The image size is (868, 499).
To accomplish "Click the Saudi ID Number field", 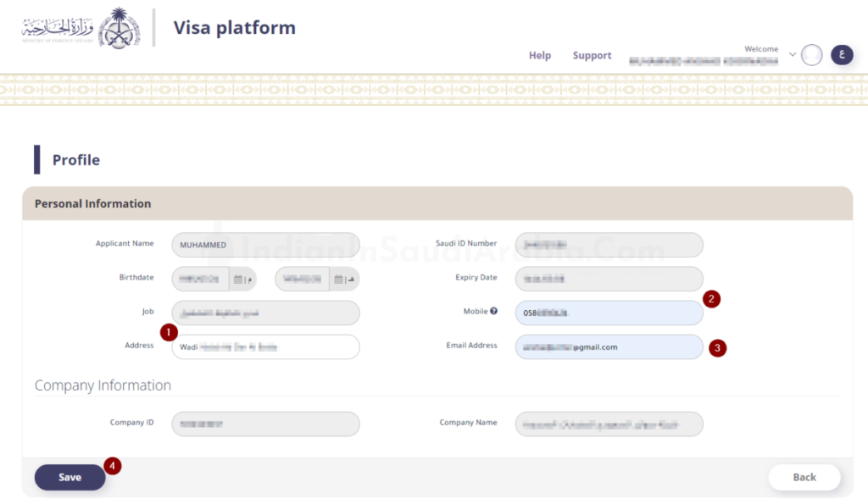I will pyautogui.click(x=609, y=245).
